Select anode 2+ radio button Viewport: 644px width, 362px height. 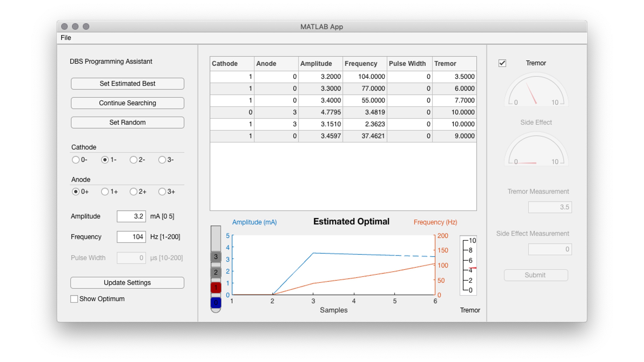pos(133,192)
